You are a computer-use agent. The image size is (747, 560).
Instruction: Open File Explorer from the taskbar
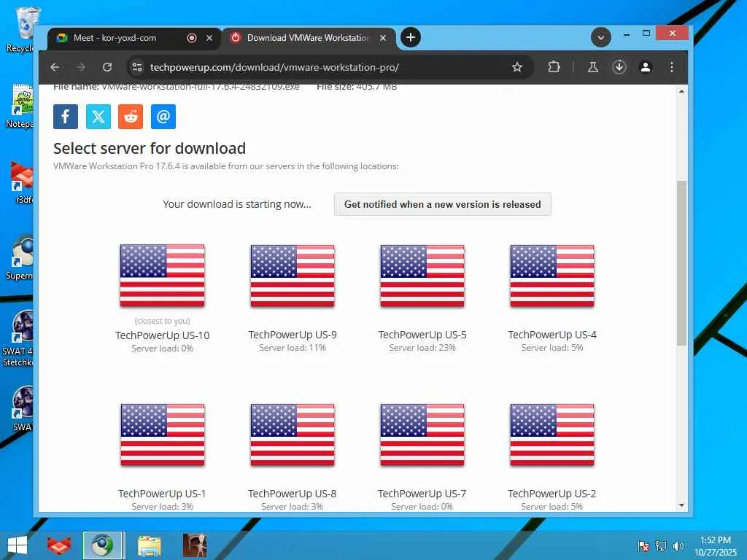149,545
